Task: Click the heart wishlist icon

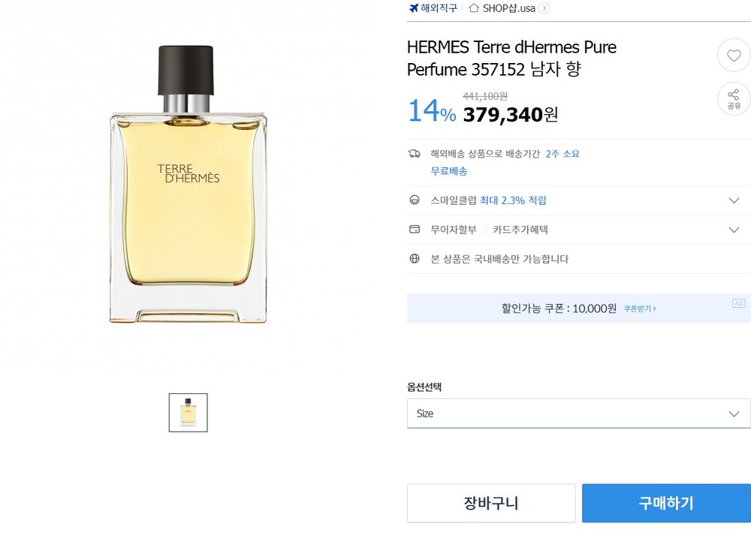Action: coord(733,55)
